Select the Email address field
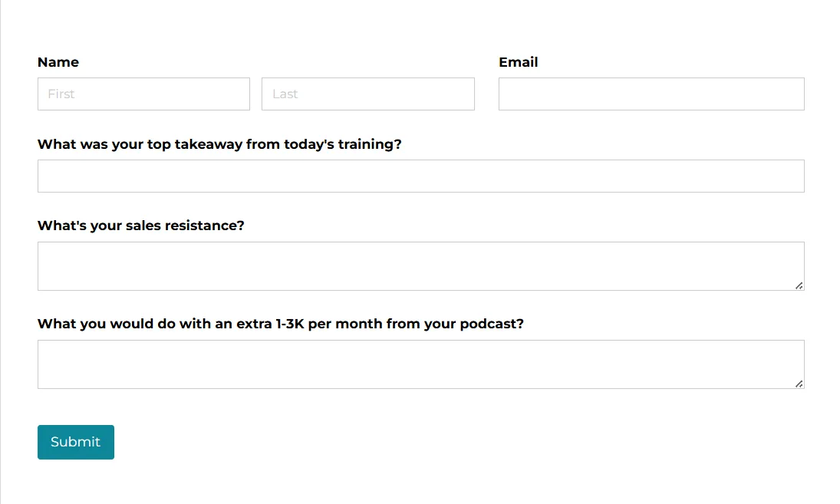The image size is (840, 504). pyautogui.click(x=651, y=94)
